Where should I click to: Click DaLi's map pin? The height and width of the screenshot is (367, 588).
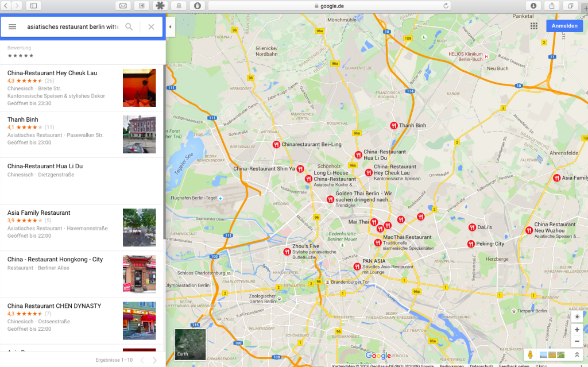pyautogui.click(x=472, y=227)
